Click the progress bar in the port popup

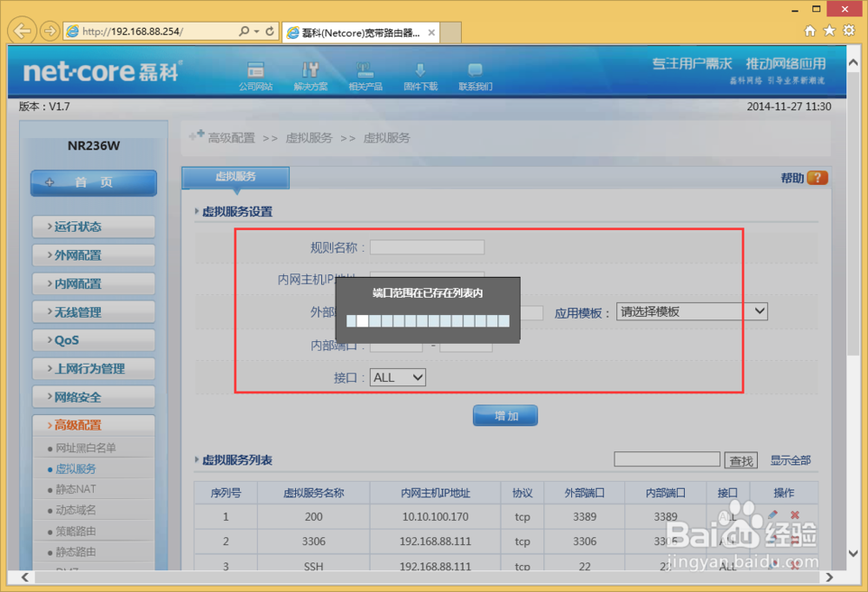click(427, 320)
